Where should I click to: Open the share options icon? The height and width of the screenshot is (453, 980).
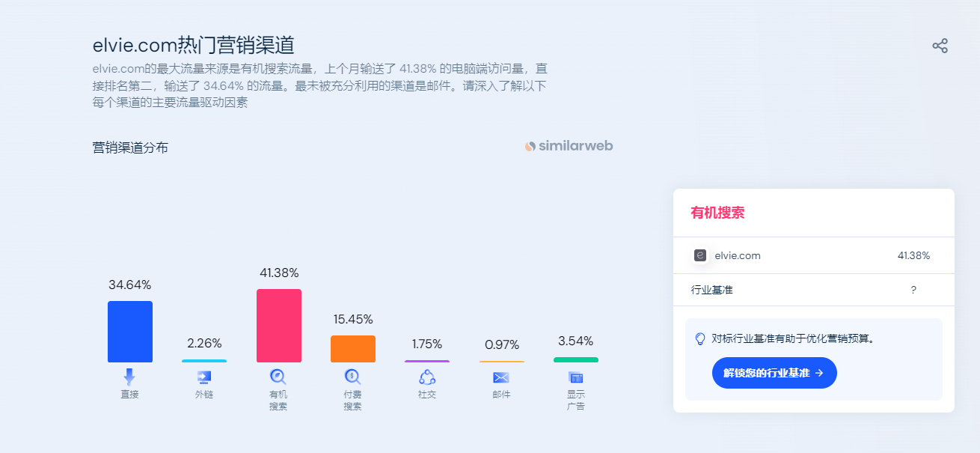[940, 45]
